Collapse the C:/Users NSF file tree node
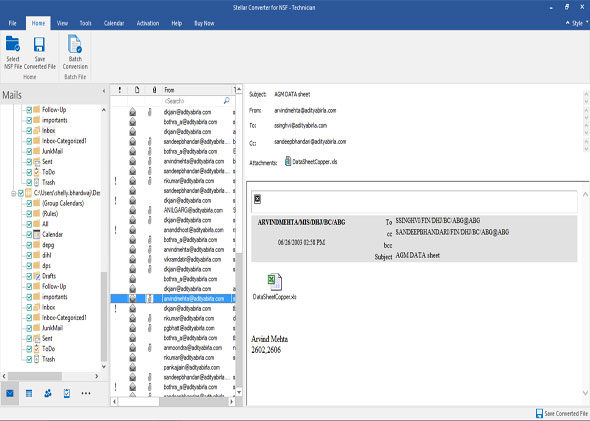 pyautogui.click(x=13, y=193)
